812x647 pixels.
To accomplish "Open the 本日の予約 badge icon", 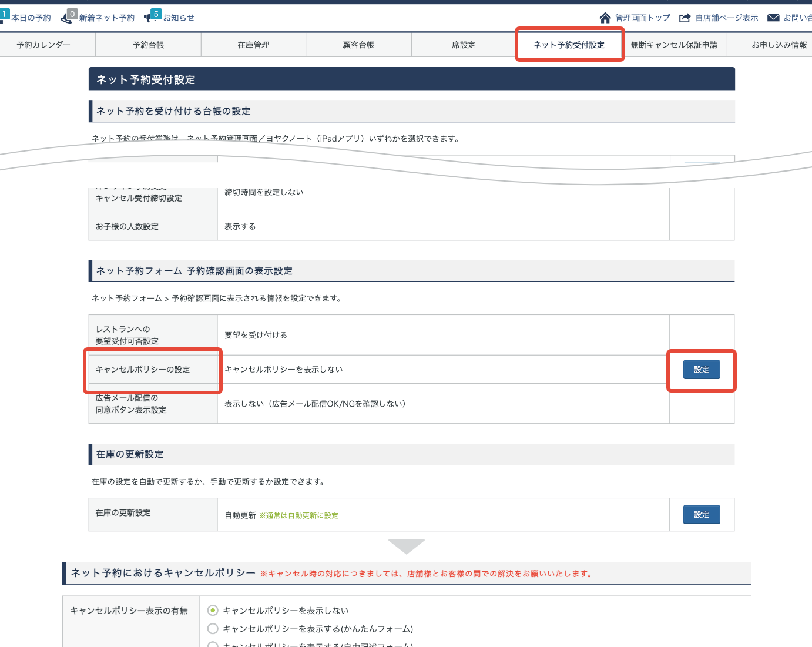I will (x=4, y=15).
